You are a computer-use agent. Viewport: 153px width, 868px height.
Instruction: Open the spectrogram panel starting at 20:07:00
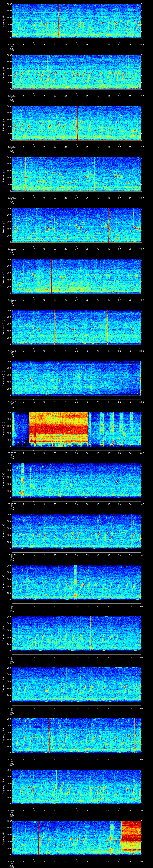point(77,327)
